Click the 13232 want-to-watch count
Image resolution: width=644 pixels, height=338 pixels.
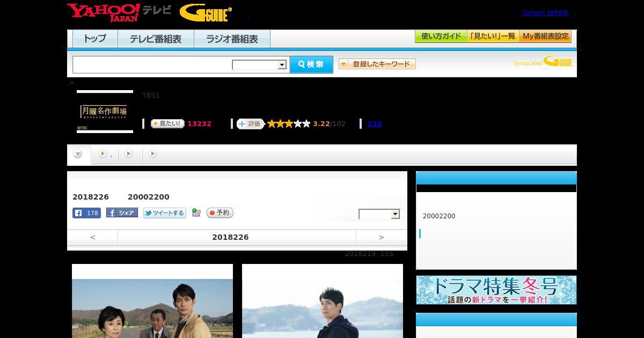click(x=199, y=124)
